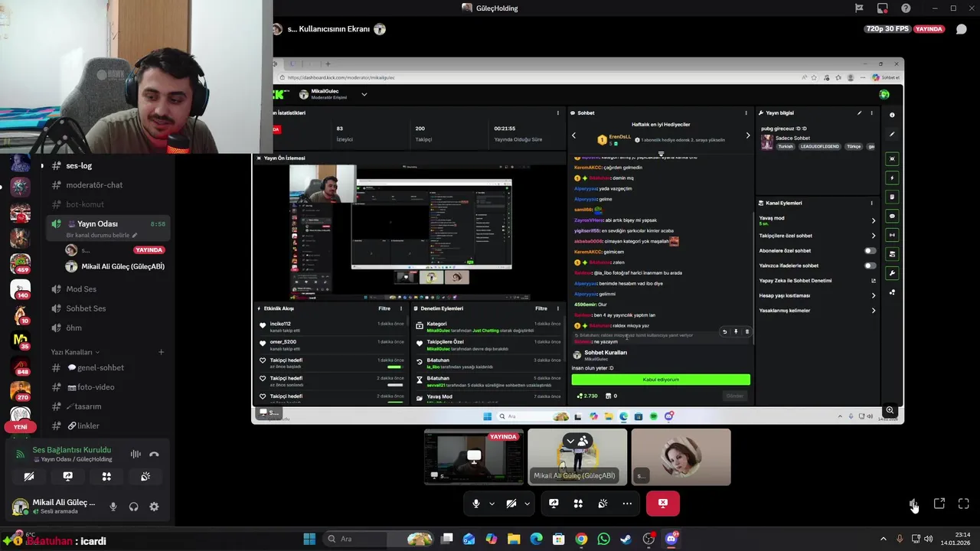Open Discord inbox icon in title bar
The height and width of the screenshot is (551, 980).
(883, 8)
